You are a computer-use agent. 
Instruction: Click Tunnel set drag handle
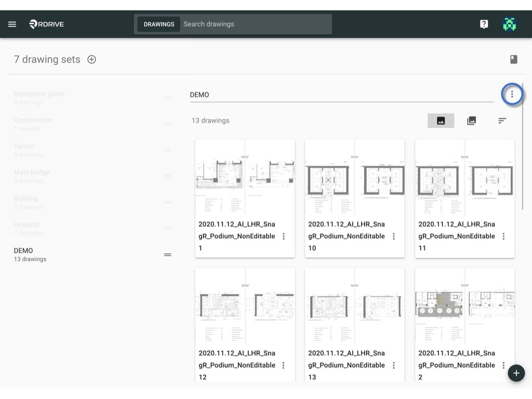[168, 150]
